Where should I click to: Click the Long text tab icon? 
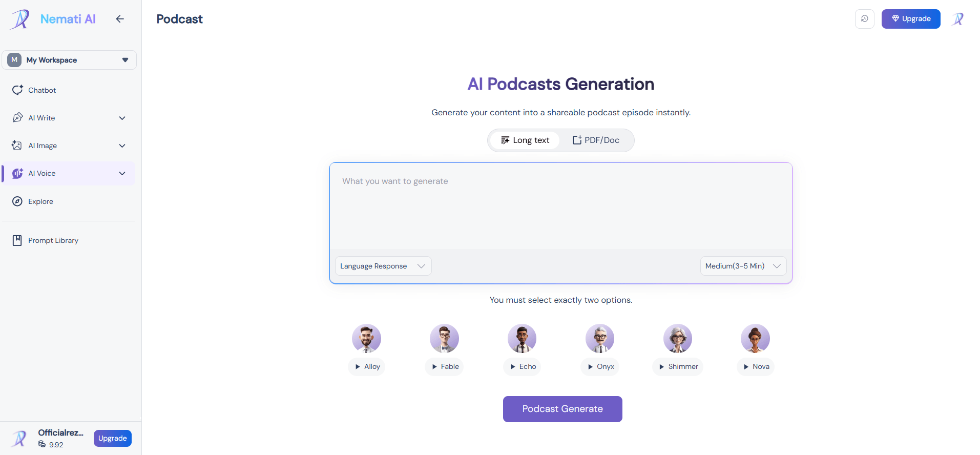pyautogui.click(x=505, y=140)
